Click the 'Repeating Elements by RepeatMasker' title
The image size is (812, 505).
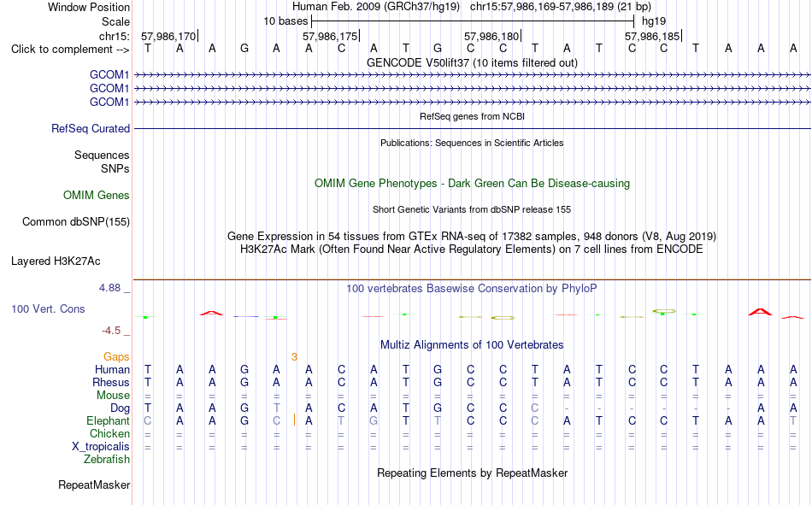click(x=473, y=473)
